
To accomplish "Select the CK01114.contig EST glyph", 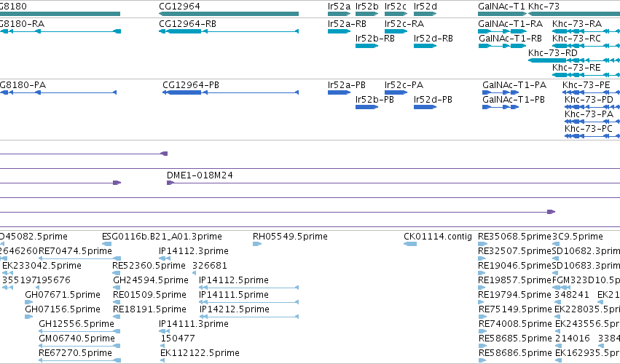I will click(410, 244).
